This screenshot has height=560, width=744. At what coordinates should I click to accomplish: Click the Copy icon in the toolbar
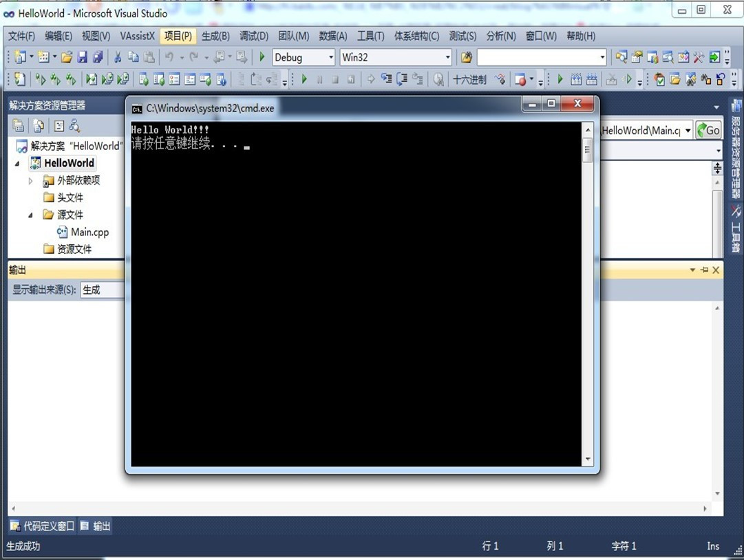pyautogui.click(x=134, y=57)
